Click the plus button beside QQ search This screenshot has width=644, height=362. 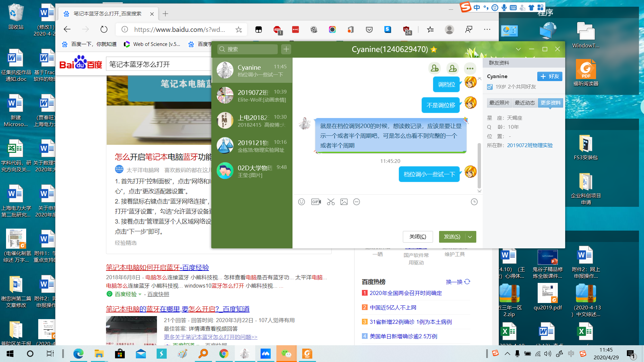[286, 49]
